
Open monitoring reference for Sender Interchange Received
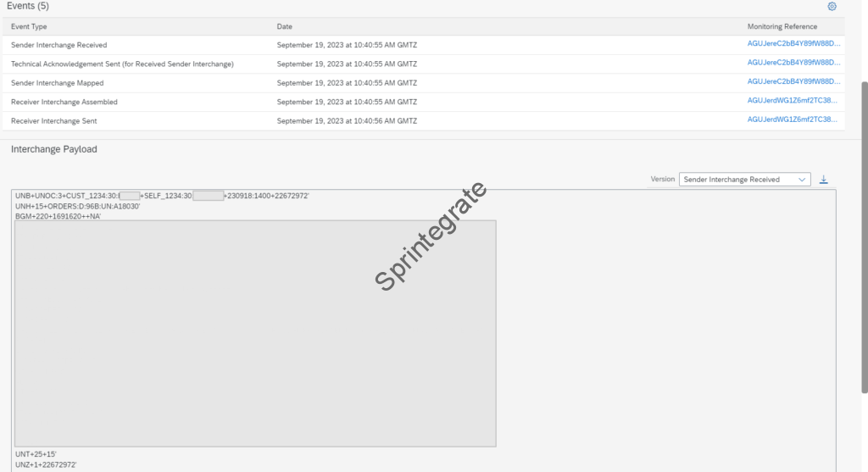tap(793, 45)
